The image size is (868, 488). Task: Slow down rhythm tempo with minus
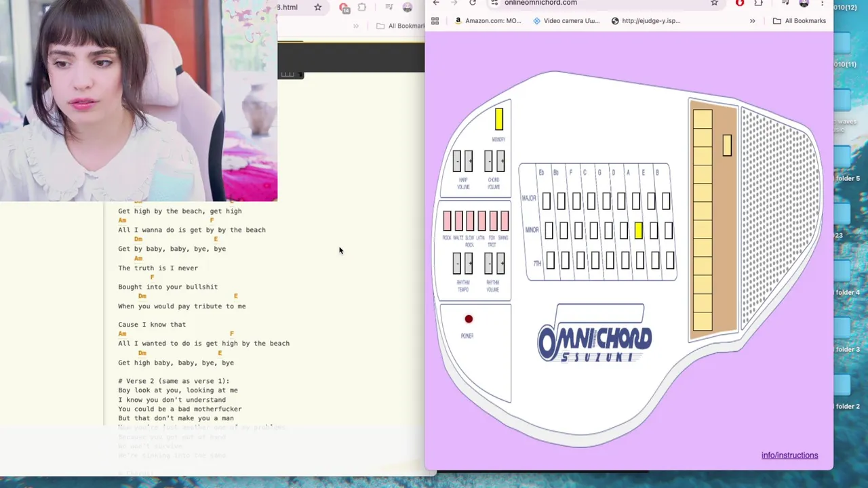pyautogui.click(x=457, y=263)
